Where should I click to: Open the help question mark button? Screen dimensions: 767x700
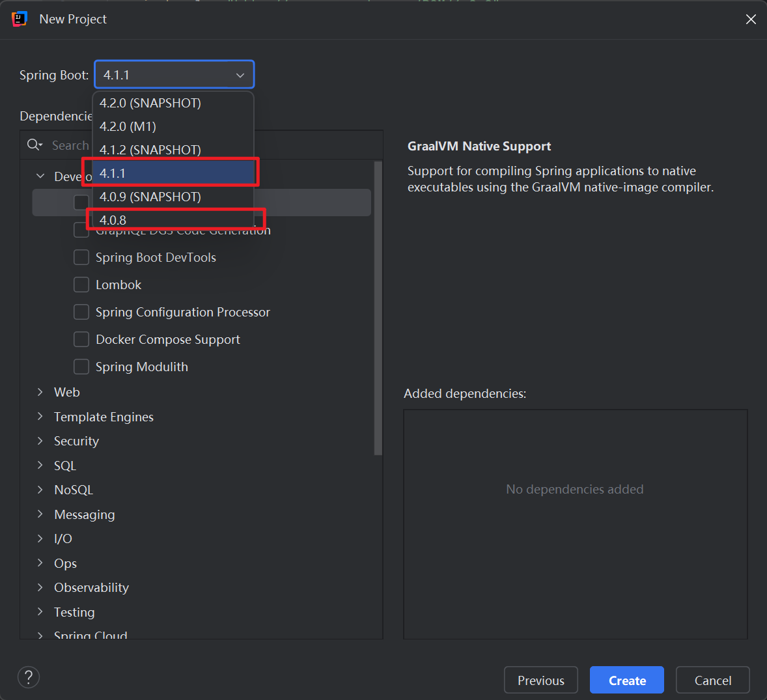pyautogui.click(x=29, y=677)
